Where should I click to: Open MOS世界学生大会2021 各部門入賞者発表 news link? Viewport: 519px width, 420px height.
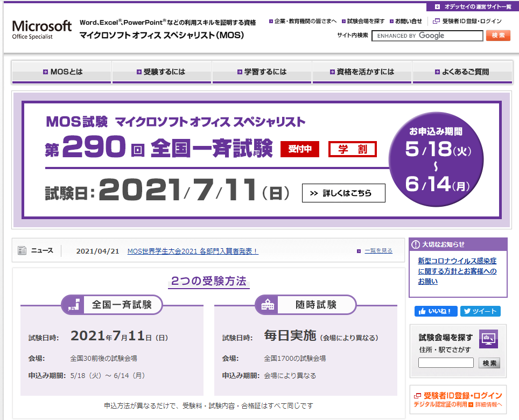[193, 251]
